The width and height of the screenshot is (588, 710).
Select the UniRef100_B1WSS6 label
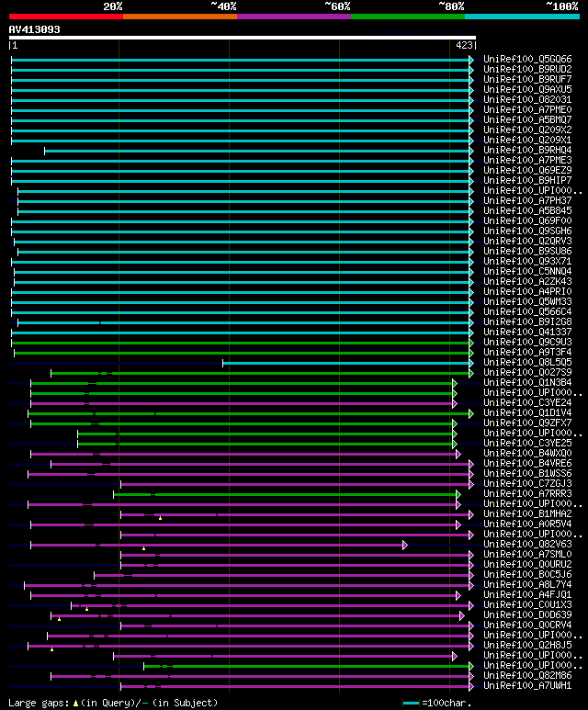(x=527, y=474)
